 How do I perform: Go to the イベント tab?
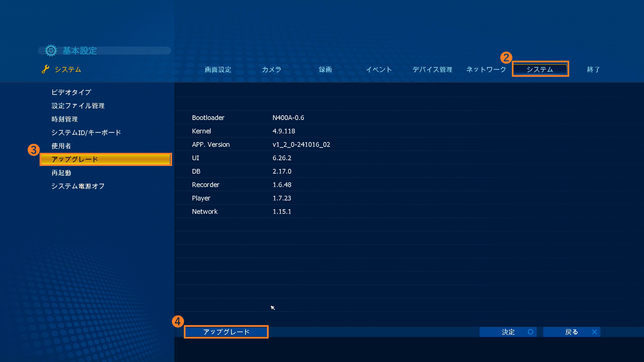[x=379, y=69]
